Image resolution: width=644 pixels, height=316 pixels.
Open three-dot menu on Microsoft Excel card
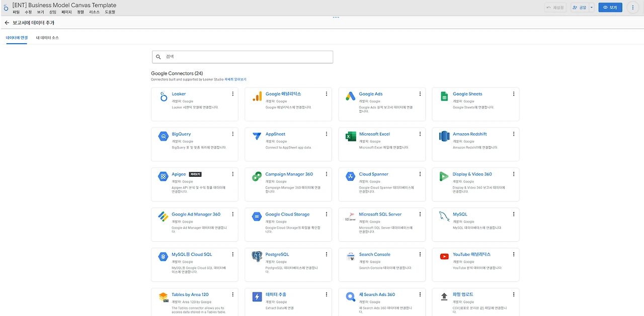pos(420,134)
